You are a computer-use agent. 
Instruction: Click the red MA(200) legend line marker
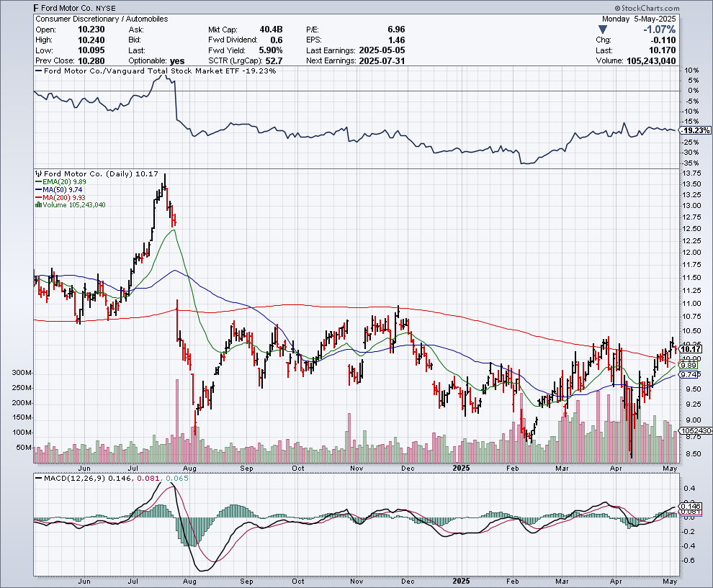(x=39, y=198)
